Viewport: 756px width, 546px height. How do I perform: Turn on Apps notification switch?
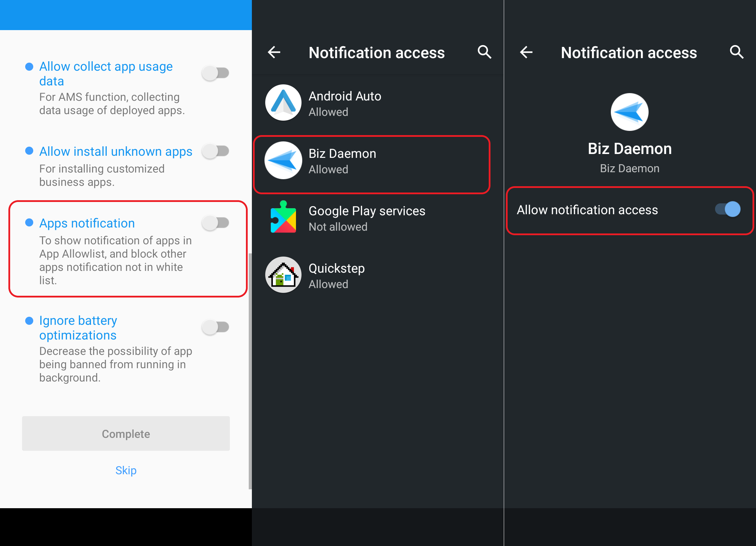(216, 223)
